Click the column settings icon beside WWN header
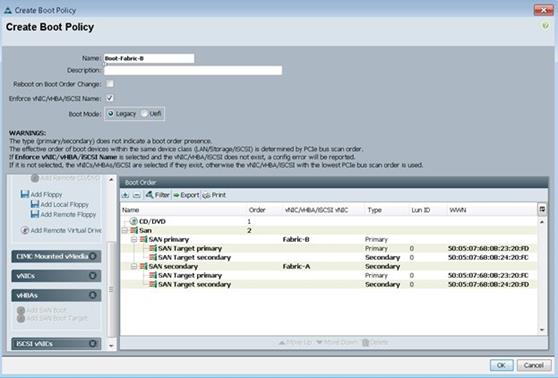Image resolution: width=558 pixels, height=378 pixels. click(542, 210)
